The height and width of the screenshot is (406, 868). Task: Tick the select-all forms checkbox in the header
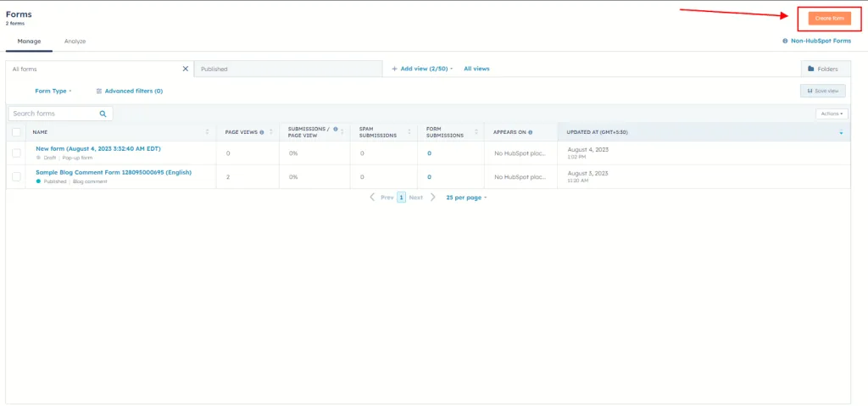pos(16,132)
